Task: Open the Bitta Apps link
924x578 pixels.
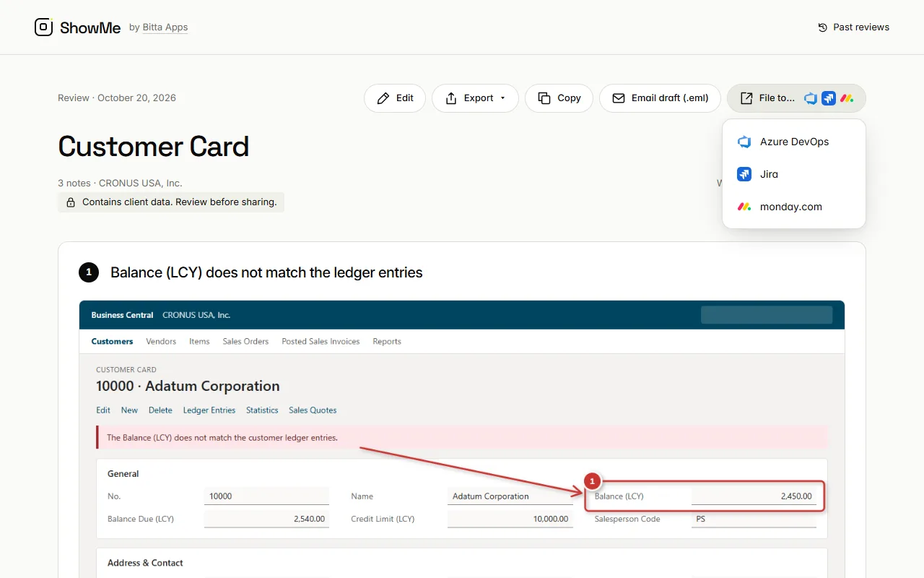Action: 165,27
